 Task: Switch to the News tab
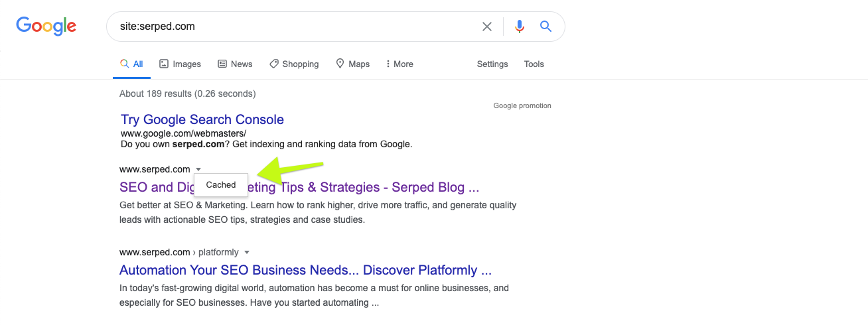(235, 64)
